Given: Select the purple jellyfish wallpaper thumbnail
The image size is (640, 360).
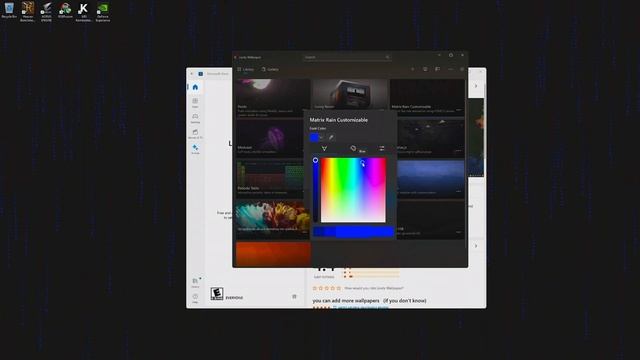Looking at the screenshot, I should pyautogui.click(x=270, y=138).
